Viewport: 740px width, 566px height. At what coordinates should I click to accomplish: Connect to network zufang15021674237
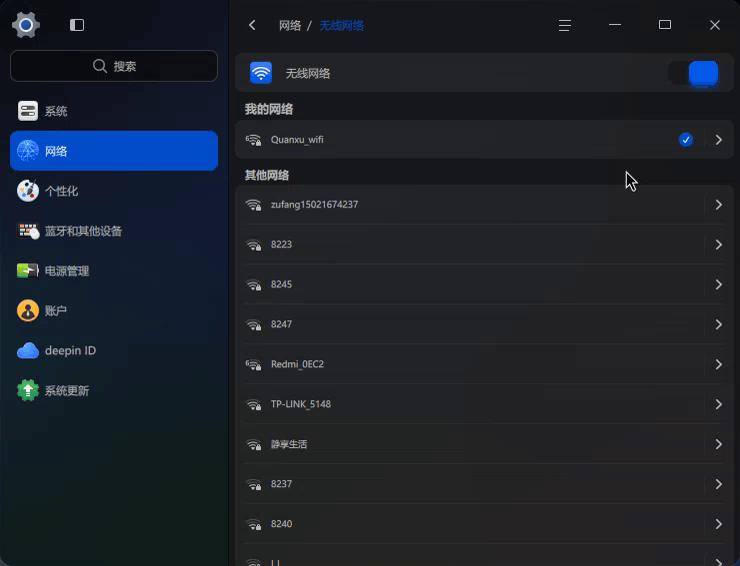(x=484, y=205)
